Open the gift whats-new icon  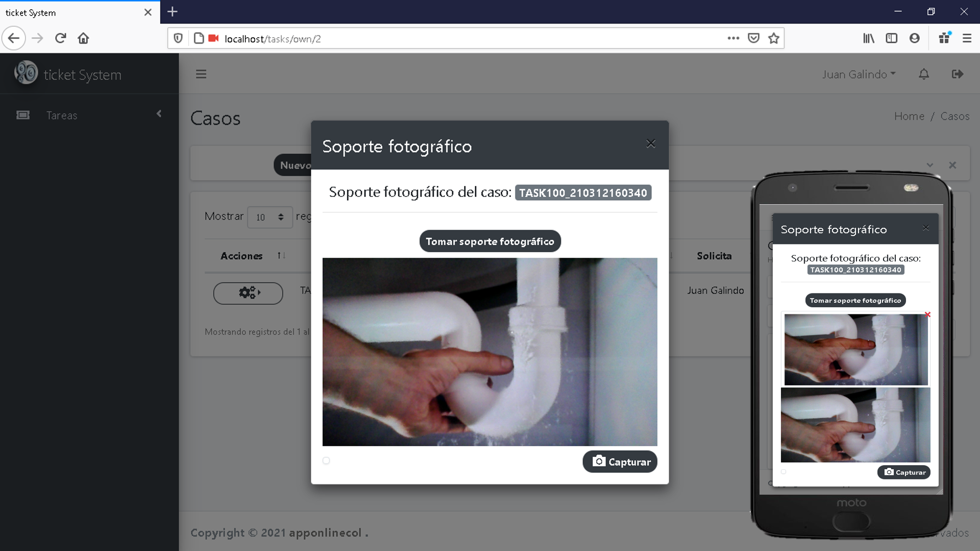point(945,38)
